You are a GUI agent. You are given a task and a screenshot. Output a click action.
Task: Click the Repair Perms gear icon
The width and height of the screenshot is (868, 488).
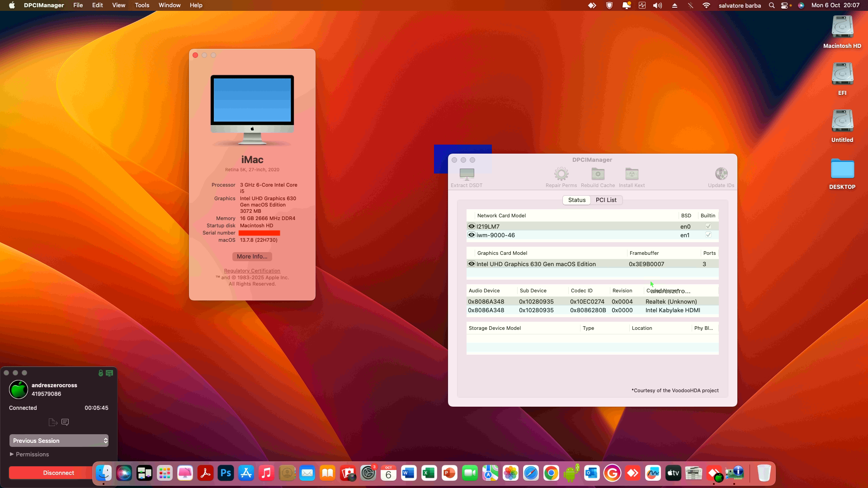click(561, 174)
